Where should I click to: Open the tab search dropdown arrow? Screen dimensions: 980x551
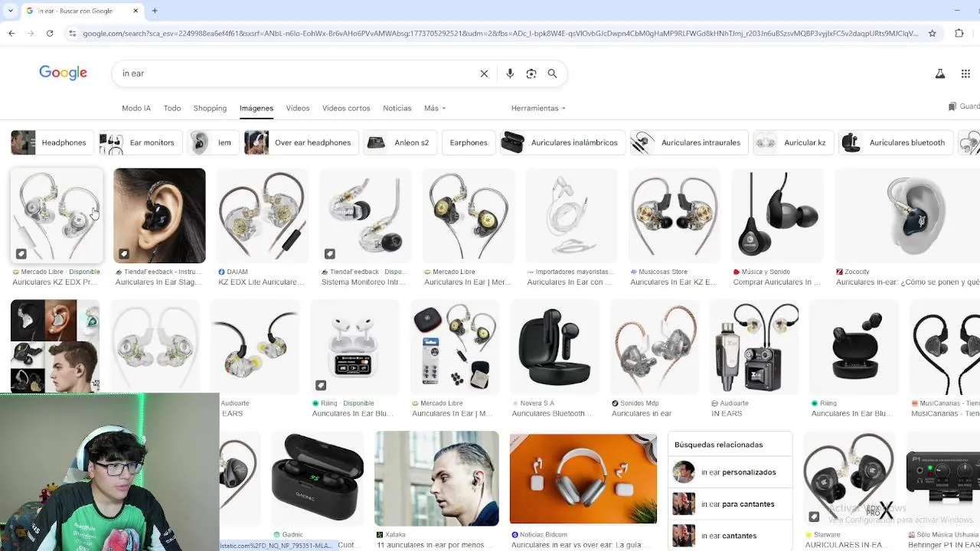coord(10,11)
